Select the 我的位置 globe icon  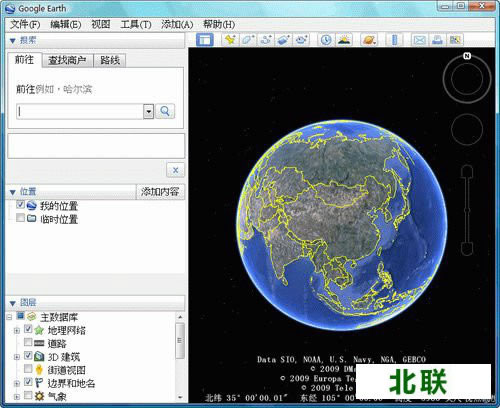tap(32, 206)
